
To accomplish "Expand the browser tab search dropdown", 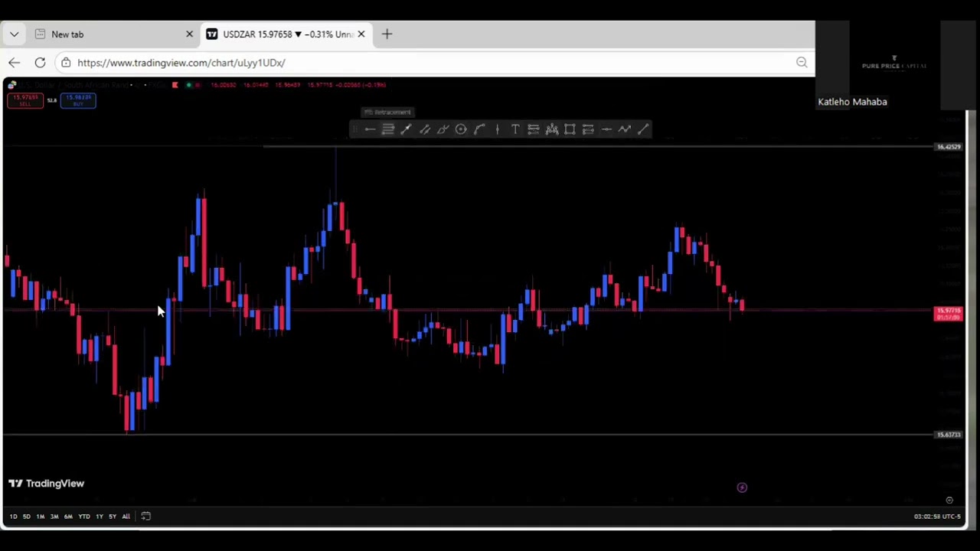I will tap(14, 34).
